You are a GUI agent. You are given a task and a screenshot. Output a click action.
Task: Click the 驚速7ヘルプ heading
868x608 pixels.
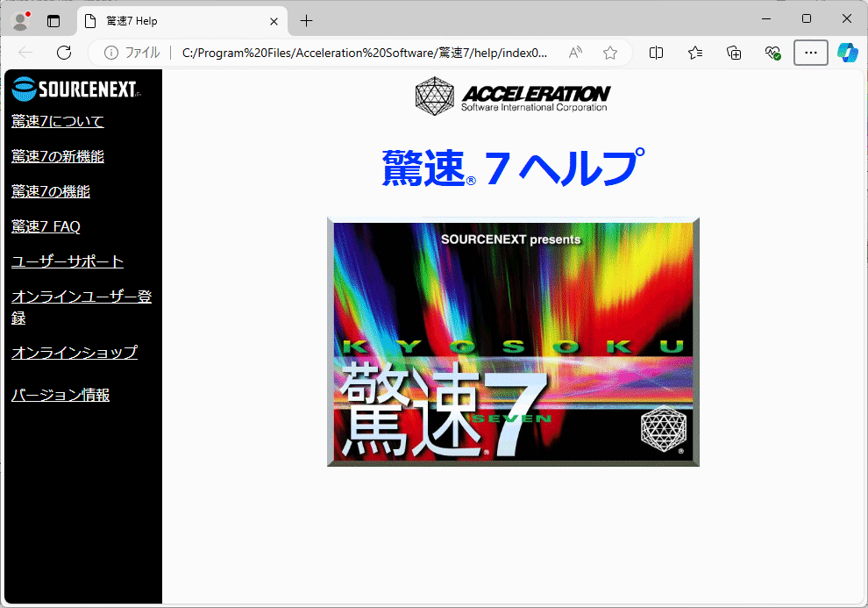tap(513, 168)
